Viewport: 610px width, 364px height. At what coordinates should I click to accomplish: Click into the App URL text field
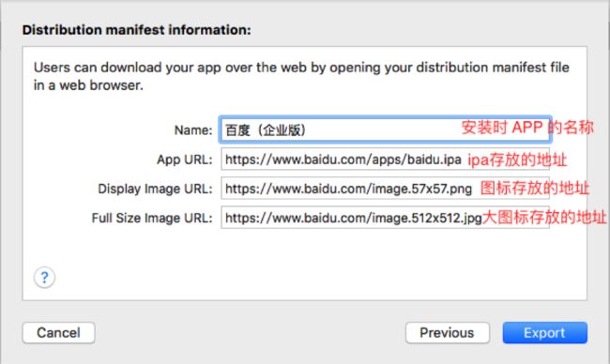(385, 159)
